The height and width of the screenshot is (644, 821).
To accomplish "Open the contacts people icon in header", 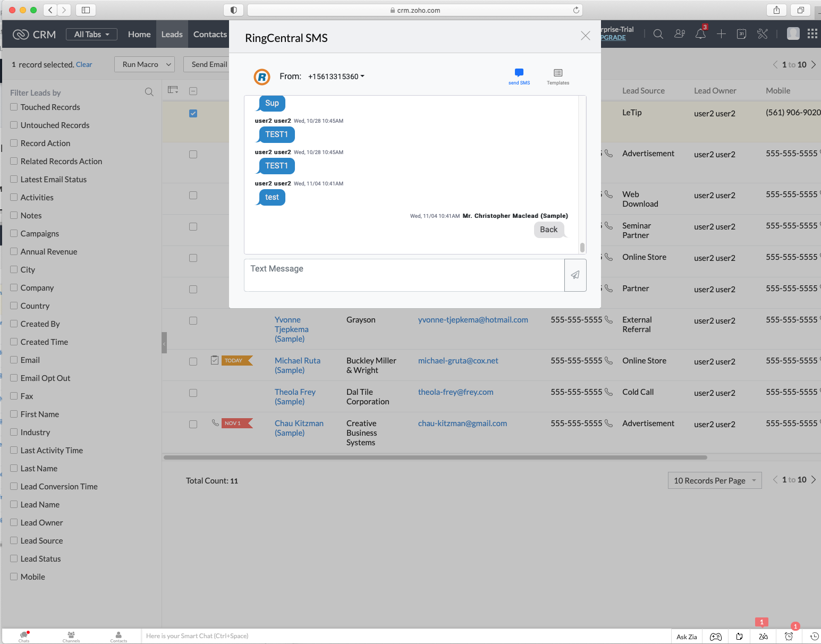I will click(680, 34).
